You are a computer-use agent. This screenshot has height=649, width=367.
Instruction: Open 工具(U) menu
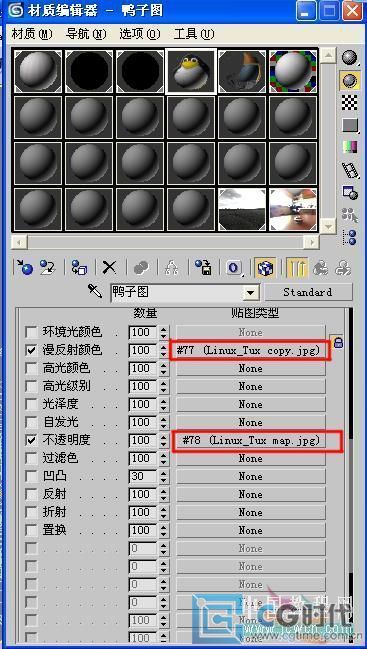194,34
